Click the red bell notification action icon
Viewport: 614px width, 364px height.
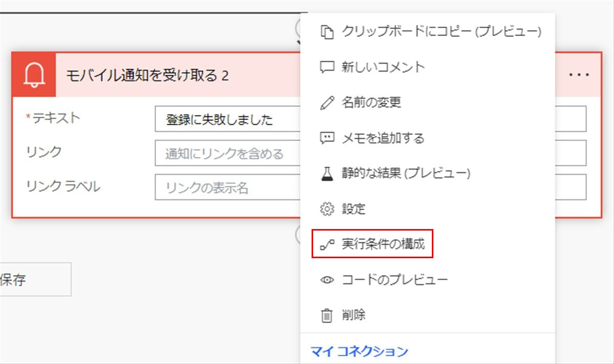[34, 75]
